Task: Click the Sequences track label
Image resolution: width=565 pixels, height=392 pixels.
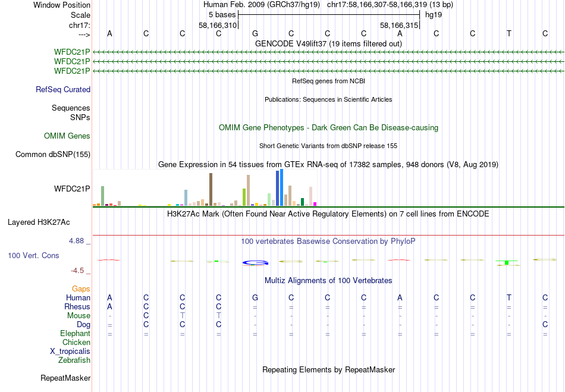Action: click(x=71, y=108)
